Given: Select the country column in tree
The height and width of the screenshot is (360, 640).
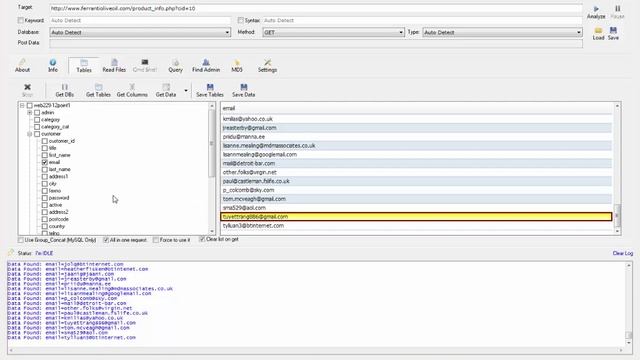Looking at the screenshot, I should (57, 226).
